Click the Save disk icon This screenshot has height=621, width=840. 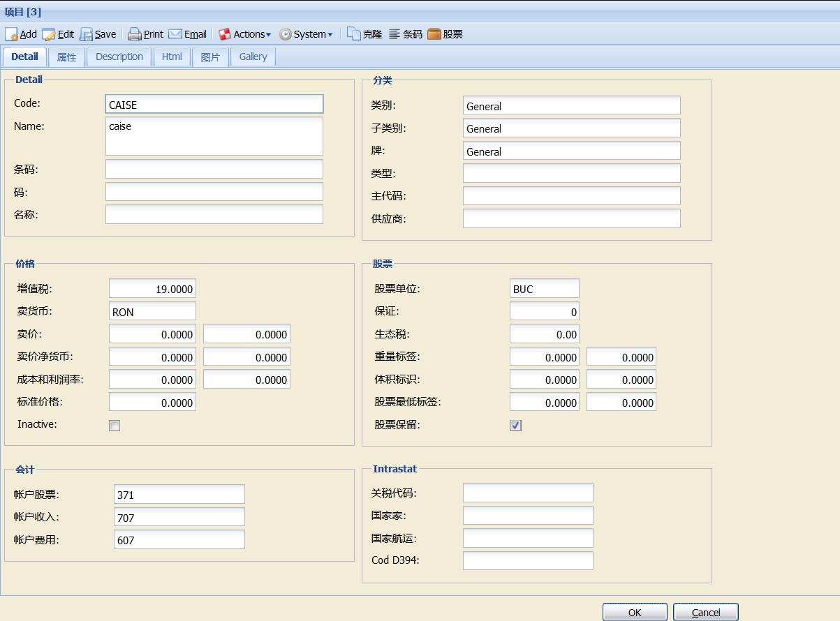point(86,34)
